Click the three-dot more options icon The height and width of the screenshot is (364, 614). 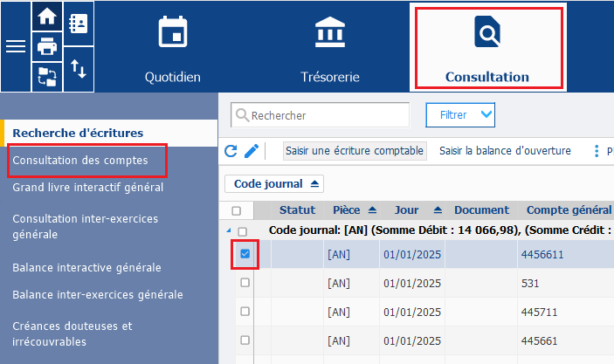(x=597, y=151)
